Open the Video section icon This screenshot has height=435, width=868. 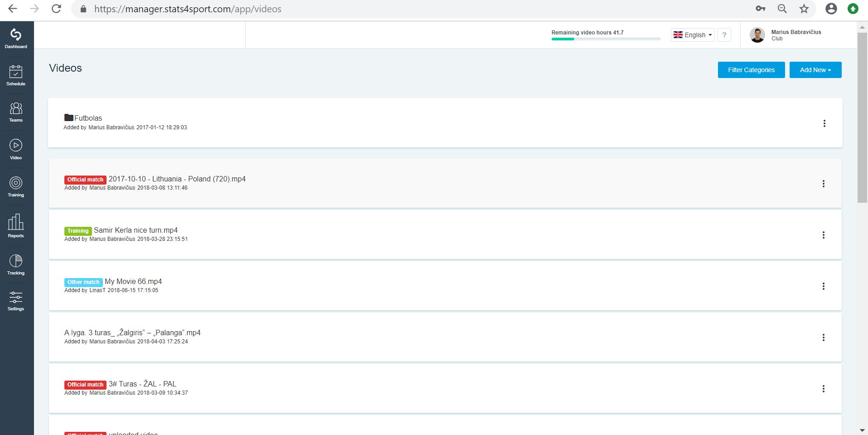point(16,149)
